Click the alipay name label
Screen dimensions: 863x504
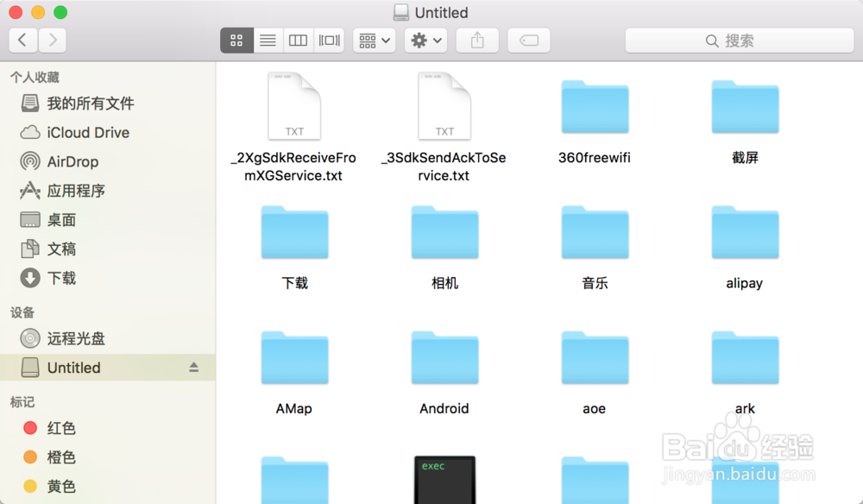pos(744,283)
